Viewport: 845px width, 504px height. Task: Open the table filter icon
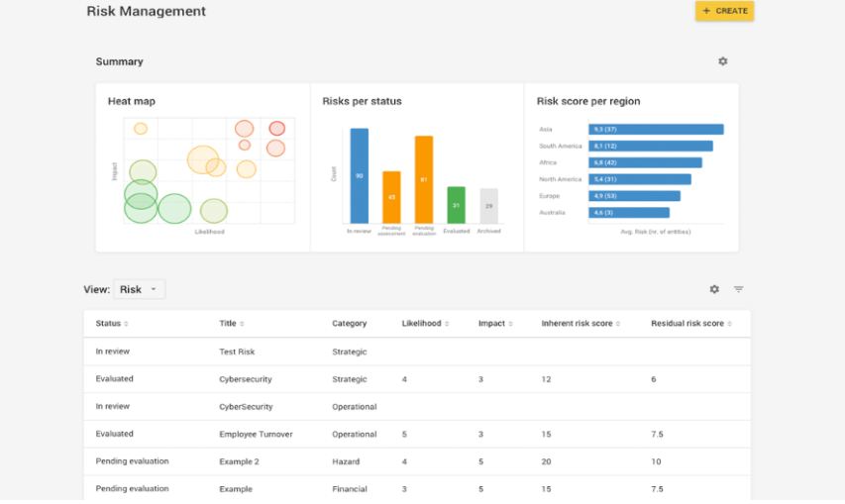[738, 289]
